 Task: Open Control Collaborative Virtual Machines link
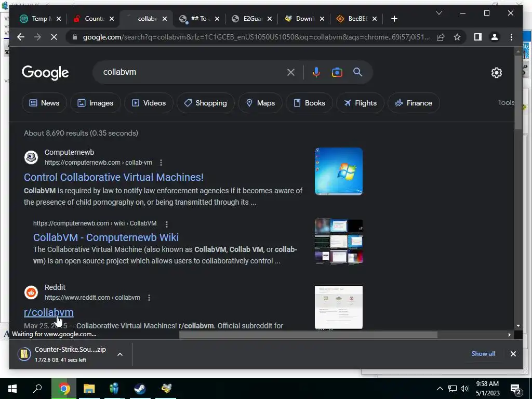114,177
